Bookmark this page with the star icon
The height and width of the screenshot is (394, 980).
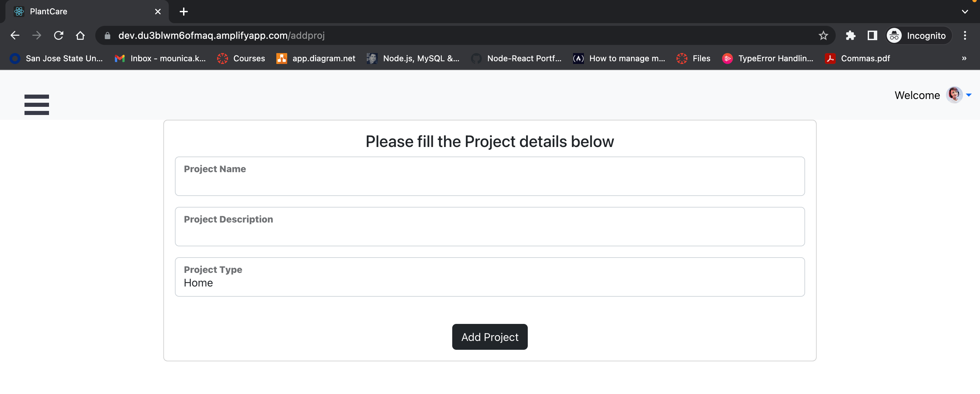tap(823, 35)
